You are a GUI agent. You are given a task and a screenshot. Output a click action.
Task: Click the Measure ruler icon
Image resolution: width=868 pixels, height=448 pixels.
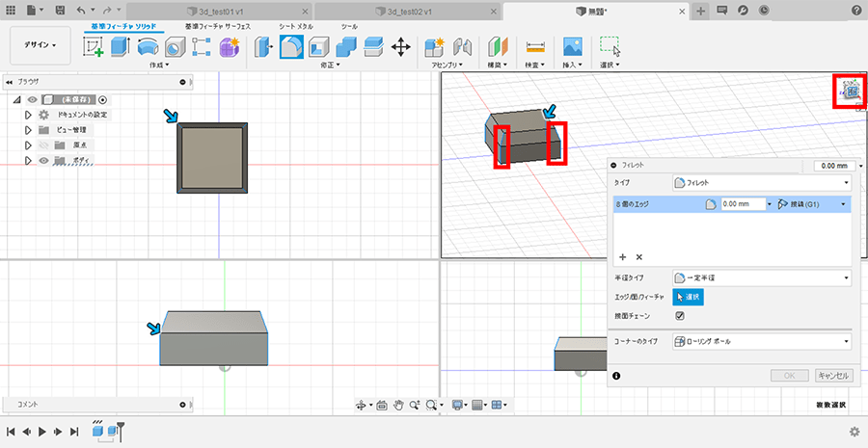tap(535, 47)
